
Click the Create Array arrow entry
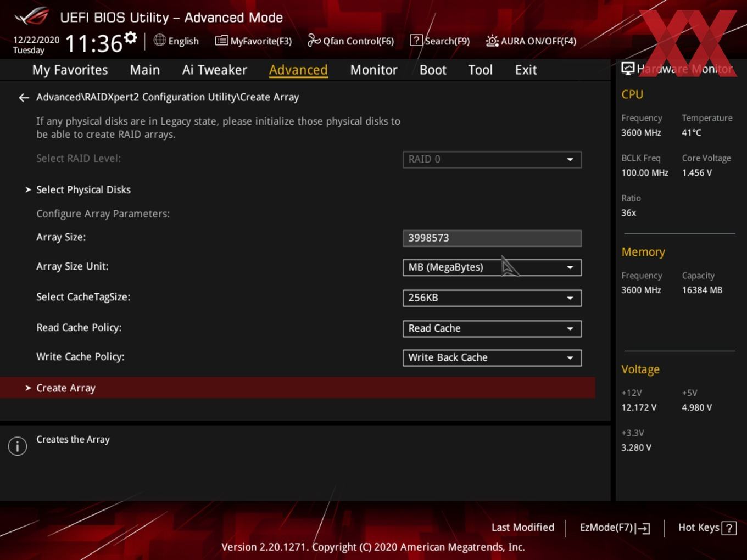point(297,388)
